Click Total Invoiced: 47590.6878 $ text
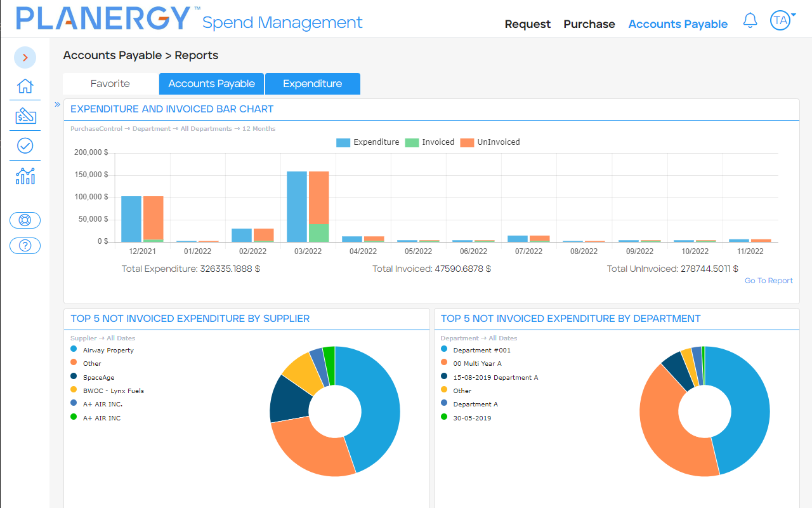Viewport: 812px width, 508px height. click(431, 269)
